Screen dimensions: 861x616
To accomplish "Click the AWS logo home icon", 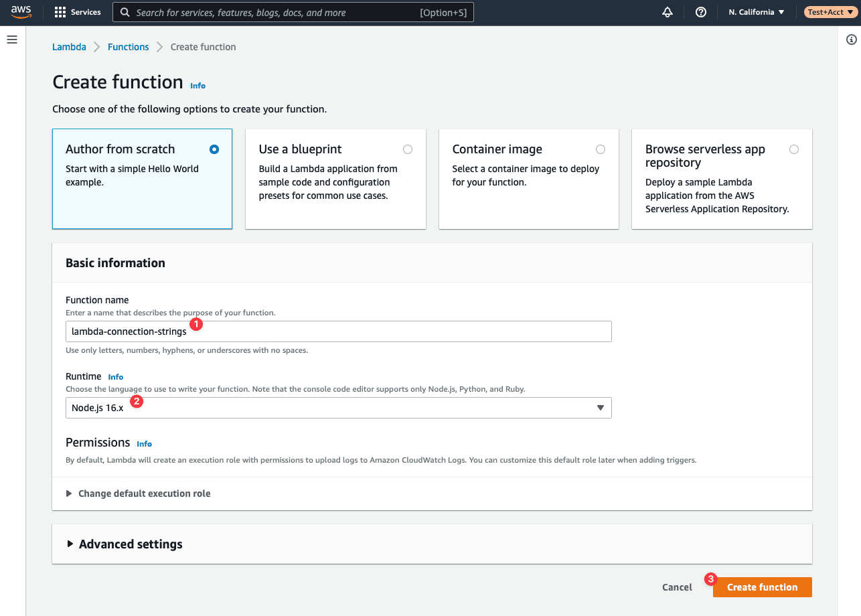I will [21, 12].
